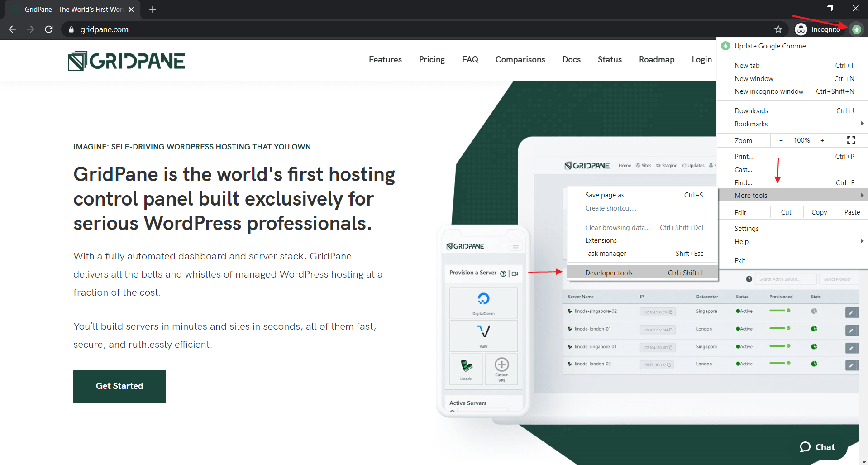Select Save page as... submenu item
868x465 pixels.
pos(643,195)
